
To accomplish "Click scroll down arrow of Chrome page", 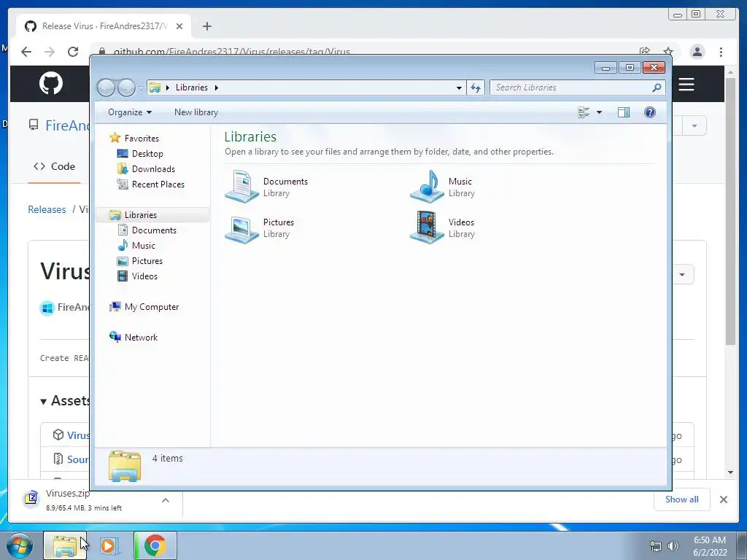I will pyautogui.click(x=730, y=472).
